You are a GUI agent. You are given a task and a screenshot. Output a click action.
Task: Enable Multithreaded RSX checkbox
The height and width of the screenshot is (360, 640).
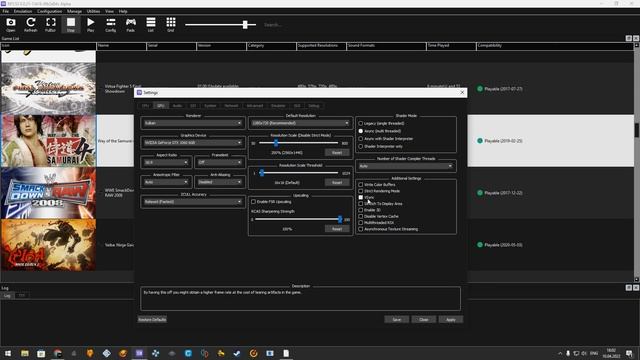(360, 222)
